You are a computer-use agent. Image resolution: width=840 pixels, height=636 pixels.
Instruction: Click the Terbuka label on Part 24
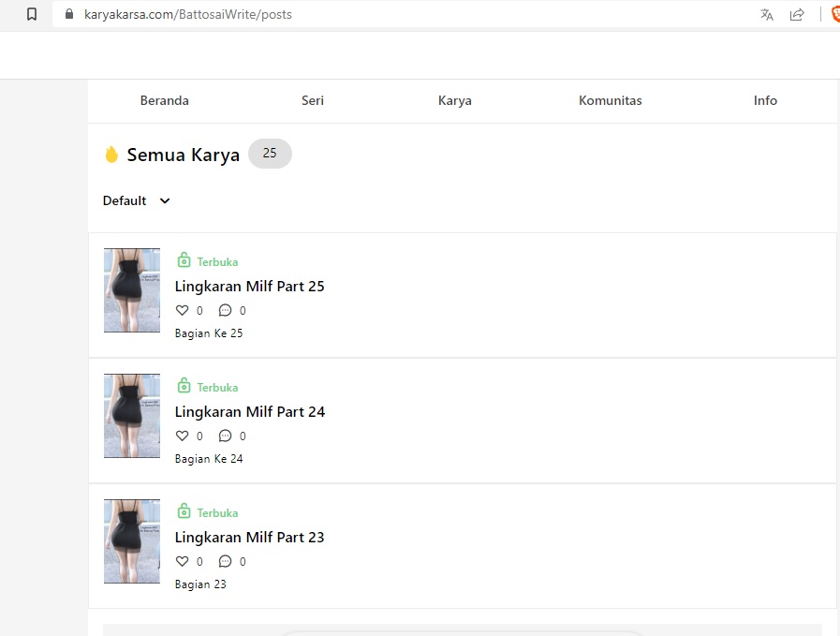pos(217,388)
